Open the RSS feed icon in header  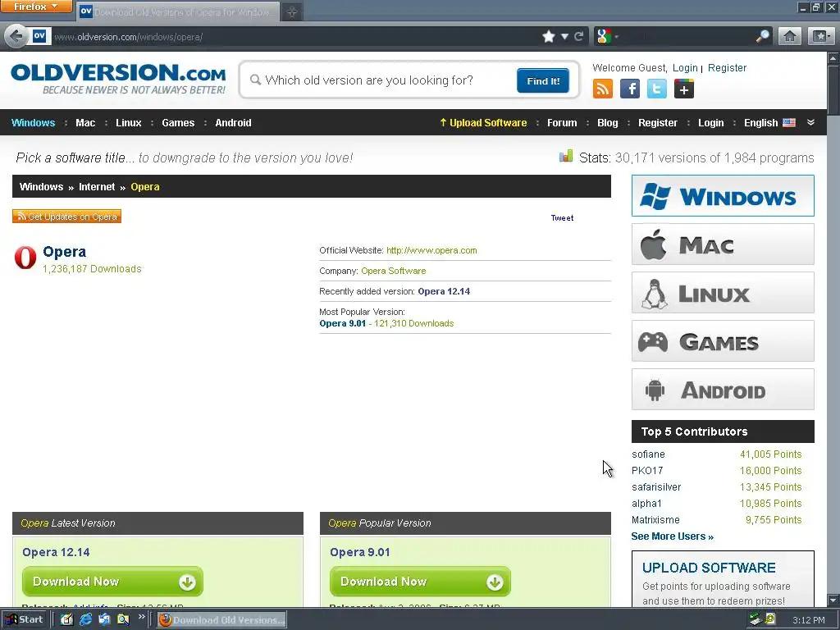(603, 89)
